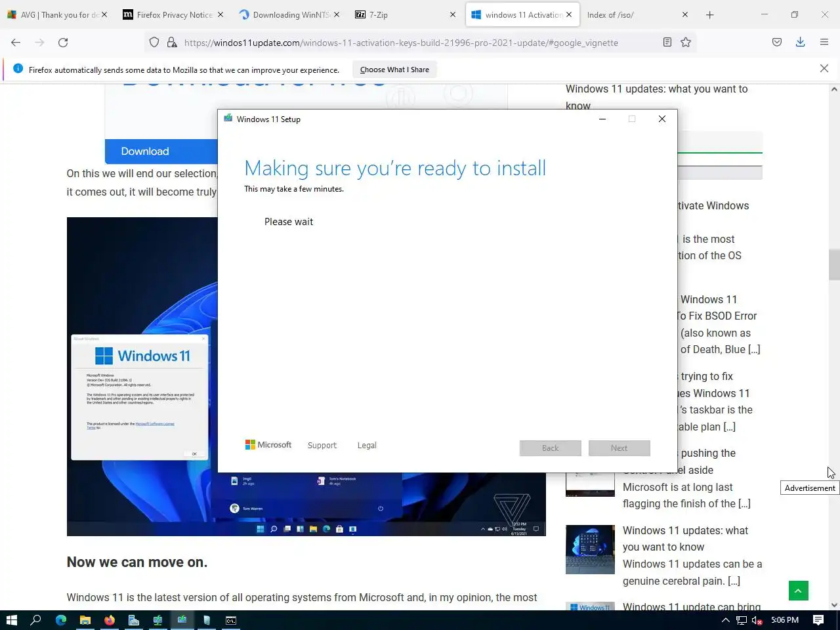Click the scrollbar down arrow
The width and height of the screenshot is (840, 630).
(834, 605)
